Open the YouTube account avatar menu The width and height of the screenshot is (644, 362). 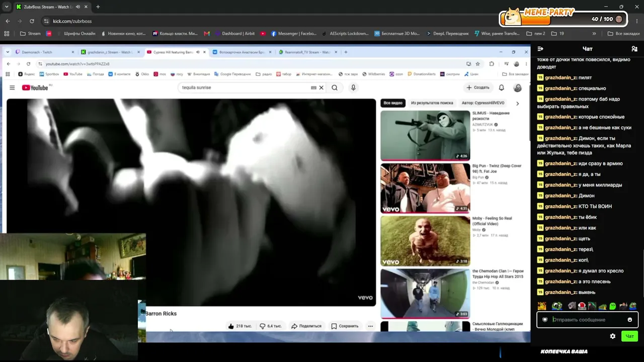[x=517, y=87]
